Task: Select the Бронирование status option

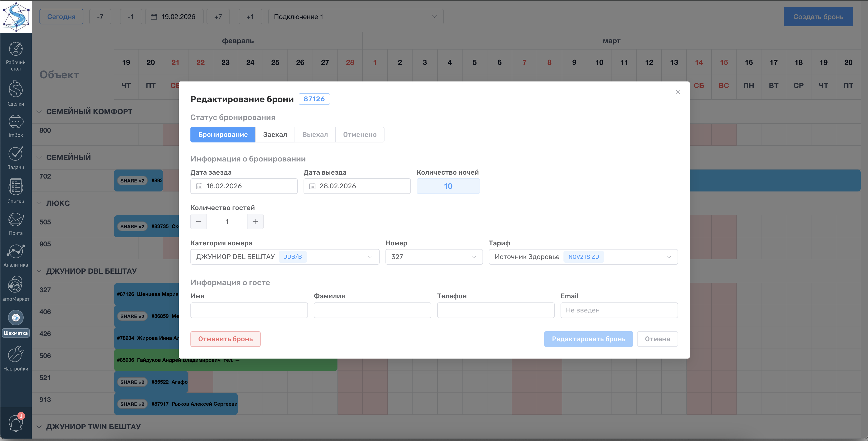Action: tap(222, 135)
